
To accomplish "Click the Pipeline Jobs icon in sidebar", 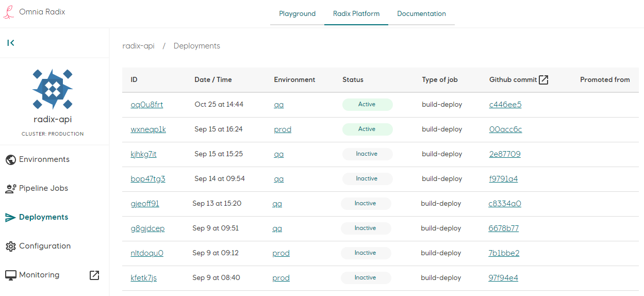I will coord(10,188).
